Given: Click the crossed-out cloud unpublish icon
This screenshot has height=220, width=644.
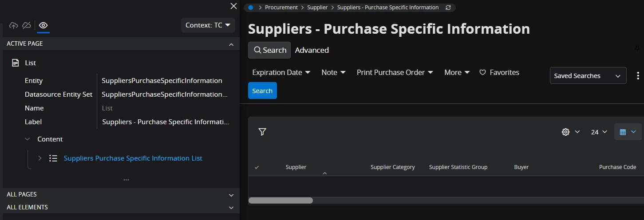Looking at the screenshot, I should (27, 25).
